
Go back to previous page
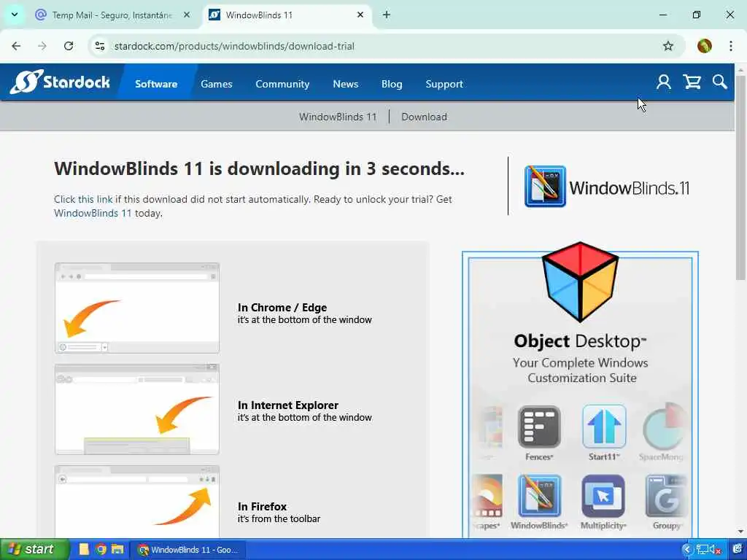point(16,46)
